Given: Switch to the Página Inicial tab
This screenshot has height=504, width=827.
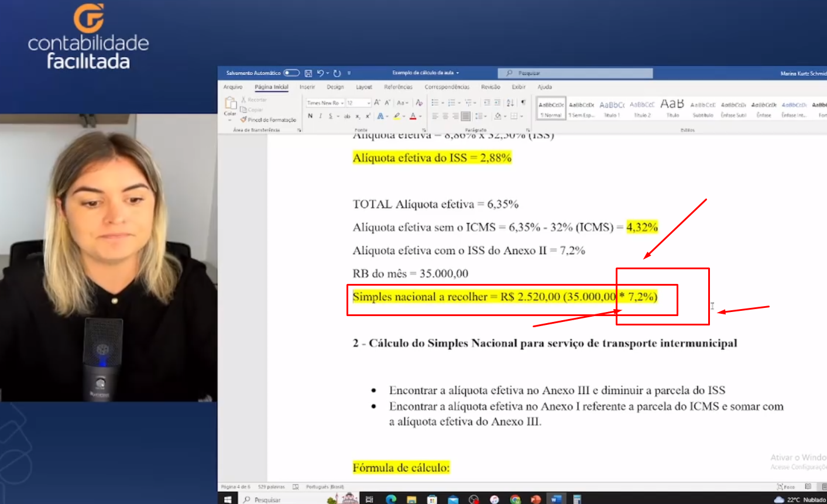Looking at the screenshot, I should pos(272,87).
